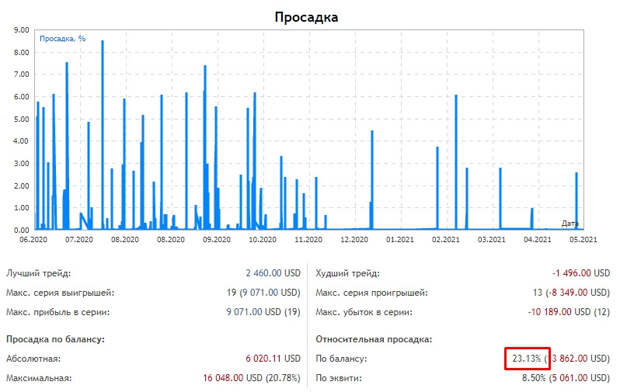This screenshot has width=620, height=392.
Task: Click the label Макс. убыток в серии
Action: [x=364, y=312]
